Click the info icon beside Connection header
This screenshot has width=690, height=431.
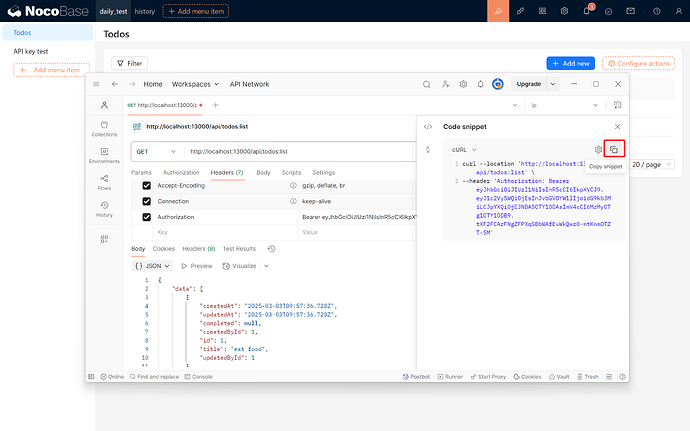(x=293, y=201)
